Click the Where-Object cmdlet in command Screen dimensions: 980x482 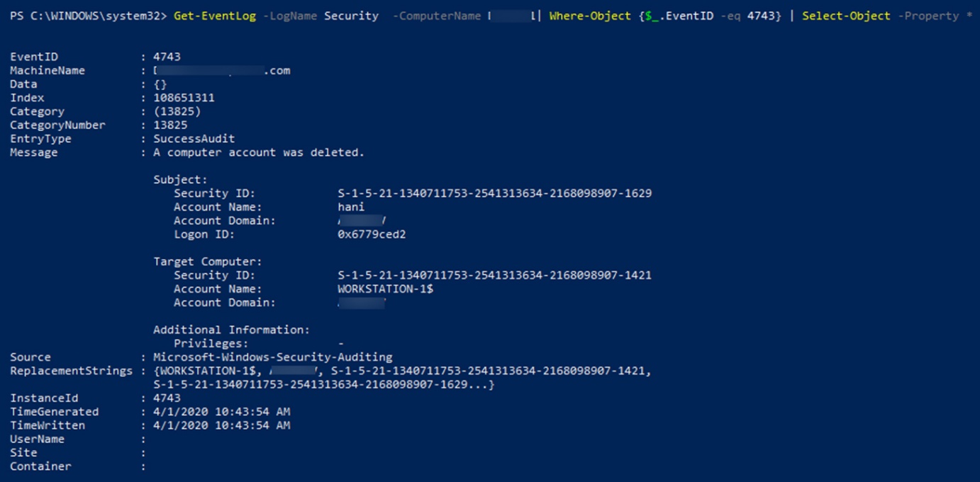click(590, 16)
